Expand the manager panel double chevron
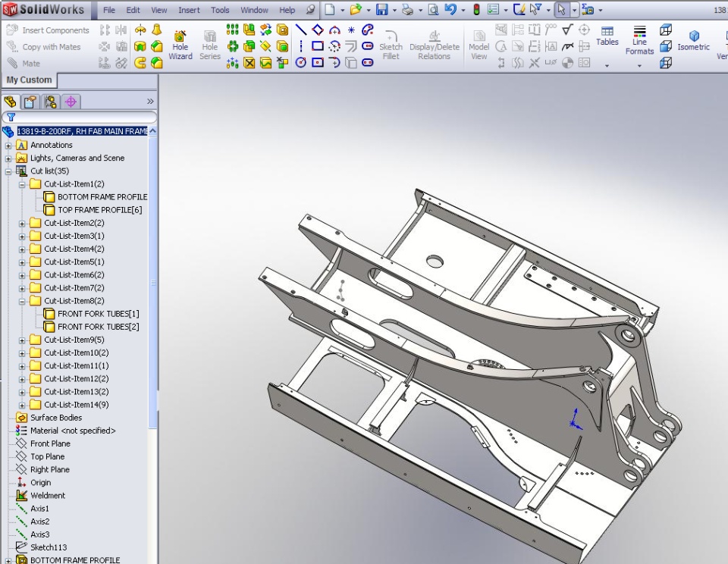Viewport: 728px width, 564px height. (150, 101)
